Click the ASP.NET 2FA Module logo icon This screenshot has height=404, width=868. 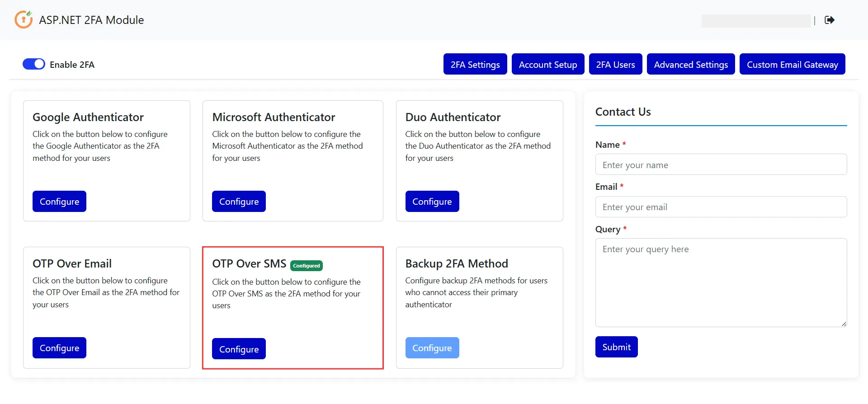[x=24, y=19]
